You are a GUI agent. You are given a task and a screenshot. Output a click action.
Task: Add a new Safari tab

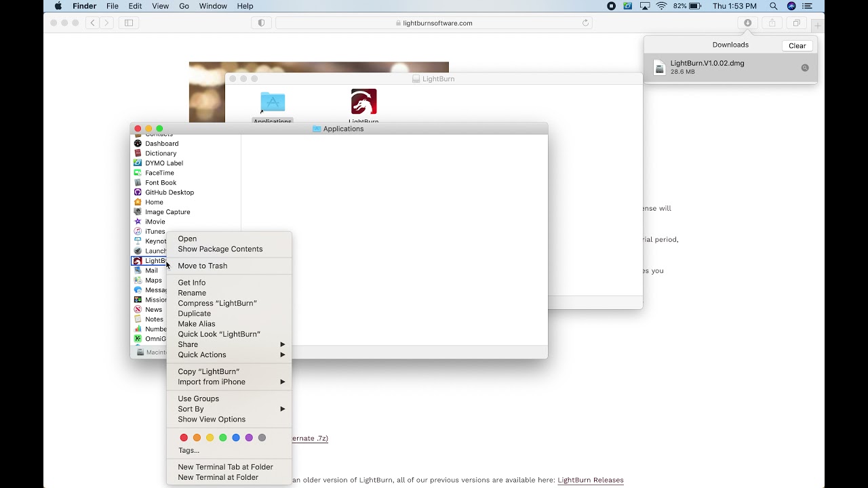(x=818, y=26)
